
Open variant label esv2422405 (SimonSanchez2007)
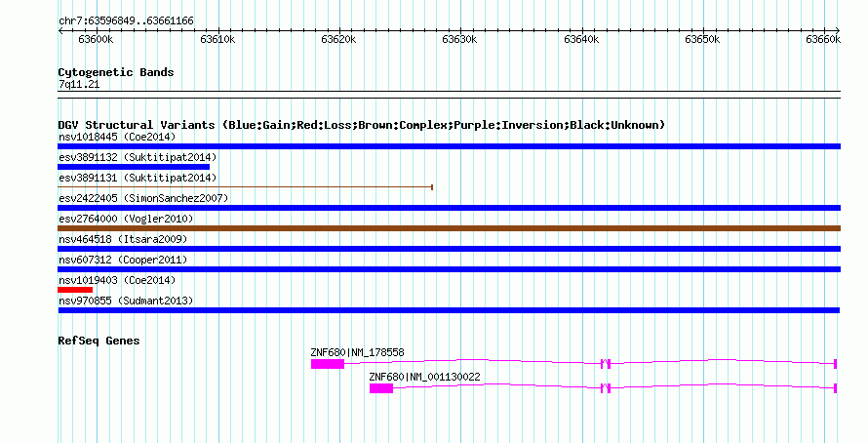pos(143,198)
